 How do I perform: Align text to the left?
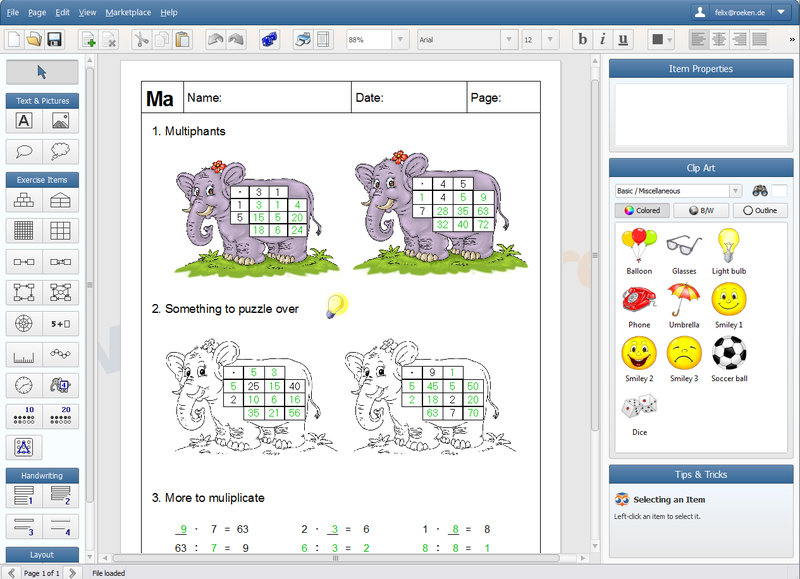698,39
